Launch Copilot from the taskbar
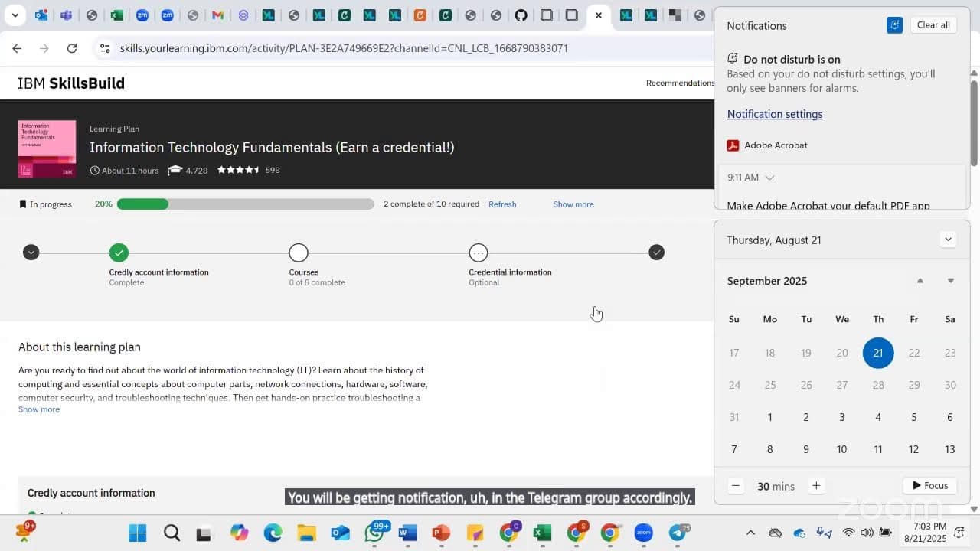The image size is (980, 551). (x=239, y=533)
